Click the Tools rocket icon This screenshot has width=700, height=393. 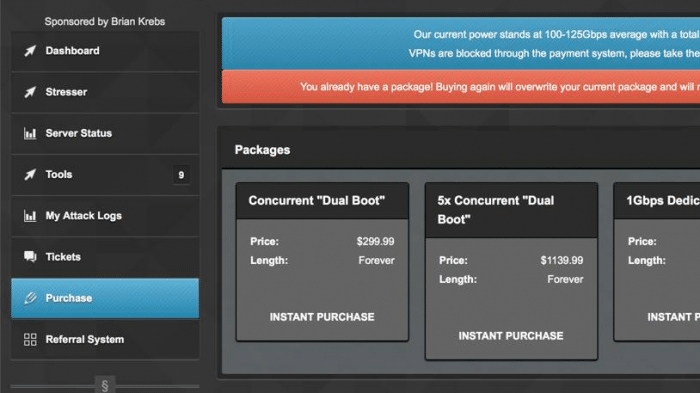[x=30, y=174]
